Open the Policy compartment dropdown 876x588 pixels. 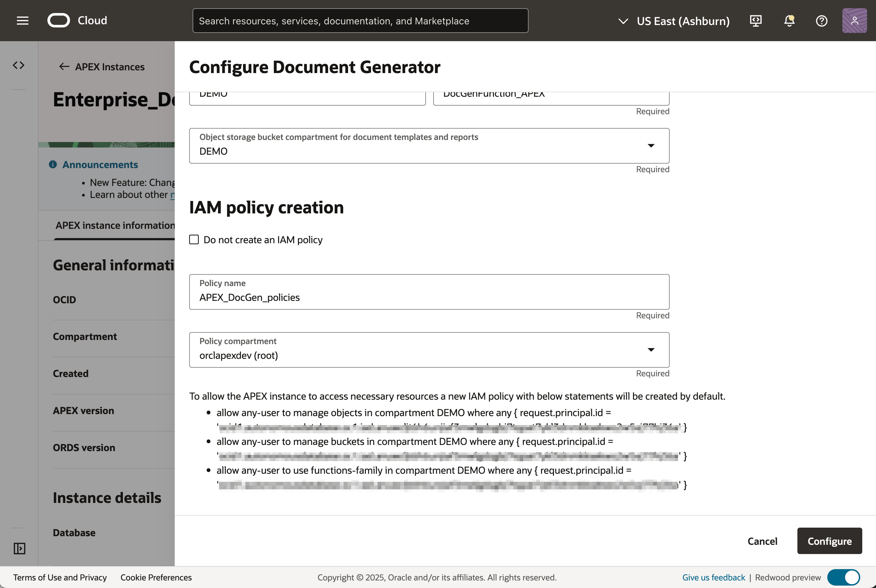(651, 350)
